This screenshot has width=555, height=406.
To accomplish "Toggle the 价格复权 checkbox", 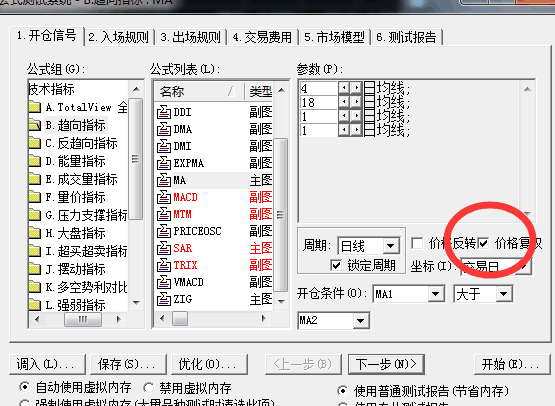I will point(483,243).
